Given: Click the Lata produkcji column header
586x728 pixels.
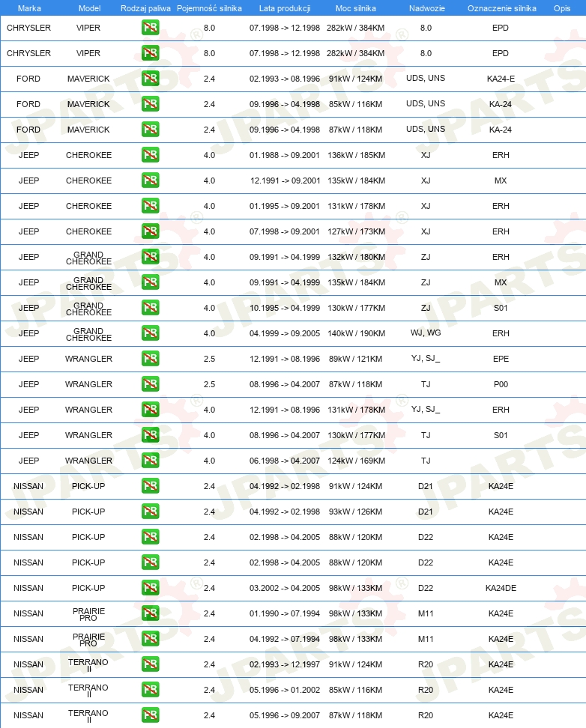Looking at the screenshot, I should (x=285, y=8).
